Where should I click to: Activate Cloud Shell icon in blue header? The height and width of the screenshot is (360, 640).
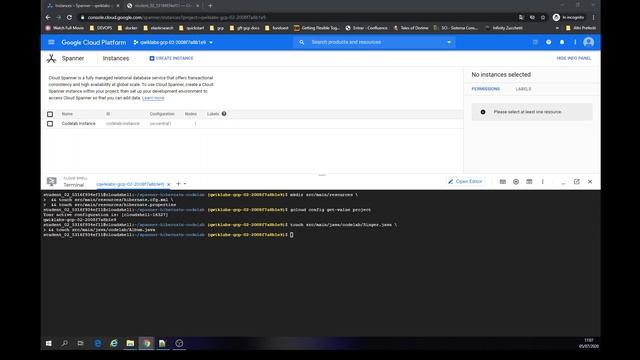point(535,42)
